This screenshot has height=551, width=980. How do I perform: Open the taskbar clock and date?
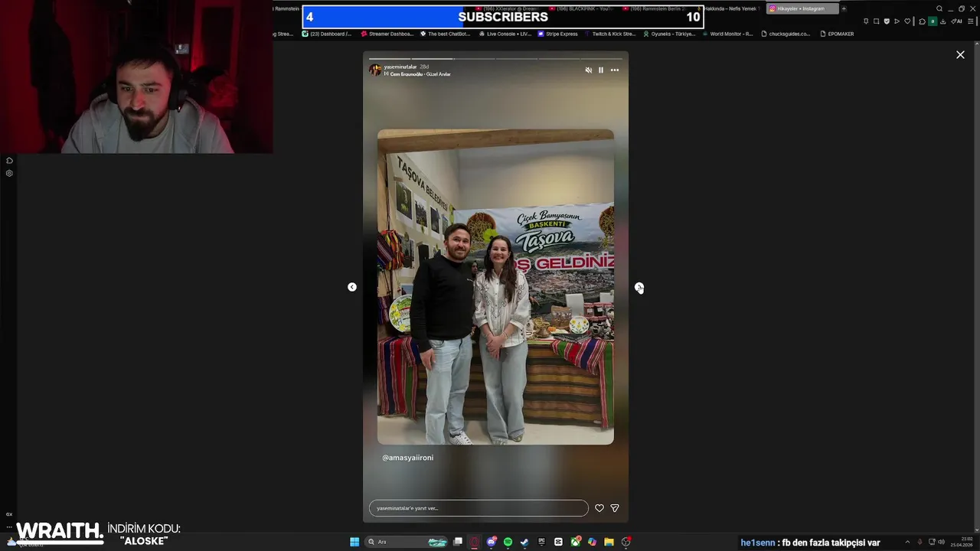point(962,542)
